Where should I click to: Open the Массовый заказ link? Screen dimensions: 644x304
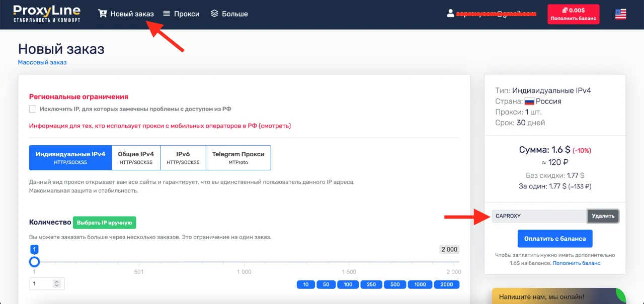42,63
